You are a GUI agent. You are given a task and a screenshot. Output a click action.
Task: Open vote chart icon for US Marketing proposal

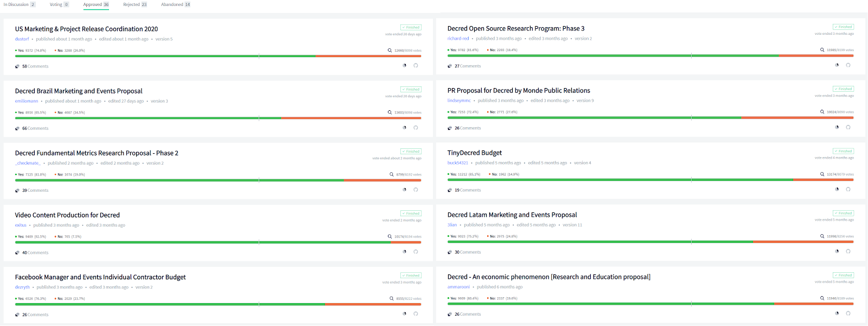point(405,65)
